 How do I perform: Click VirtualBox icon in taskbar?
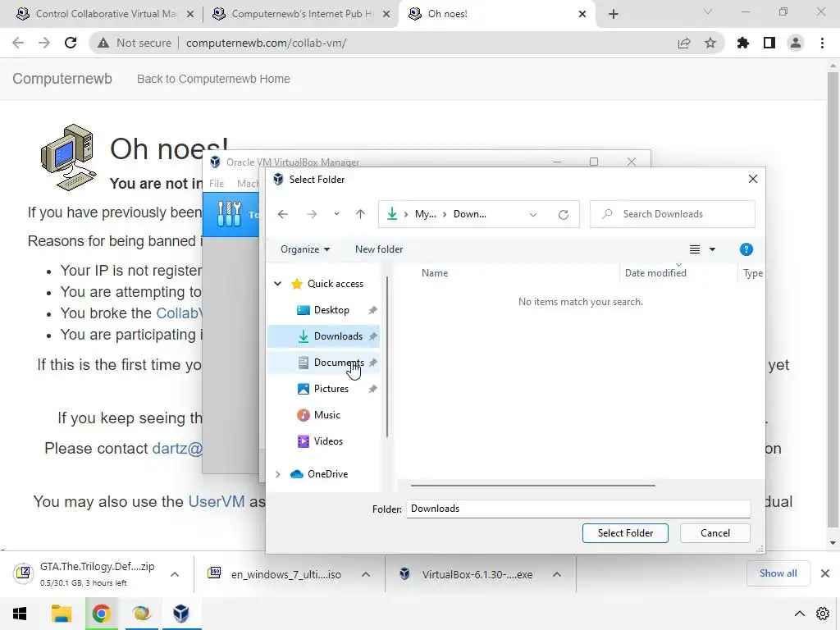pos(181,614)
